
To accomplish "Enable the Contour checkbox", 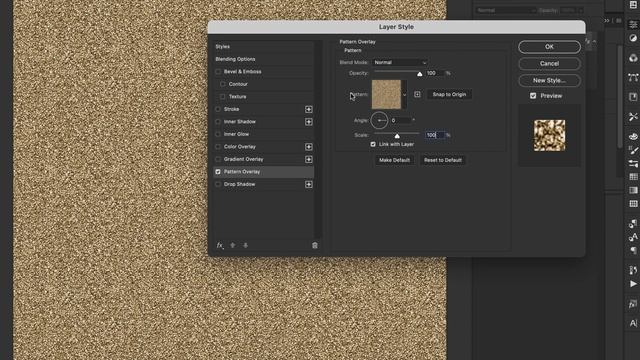I will click(222, 84).
